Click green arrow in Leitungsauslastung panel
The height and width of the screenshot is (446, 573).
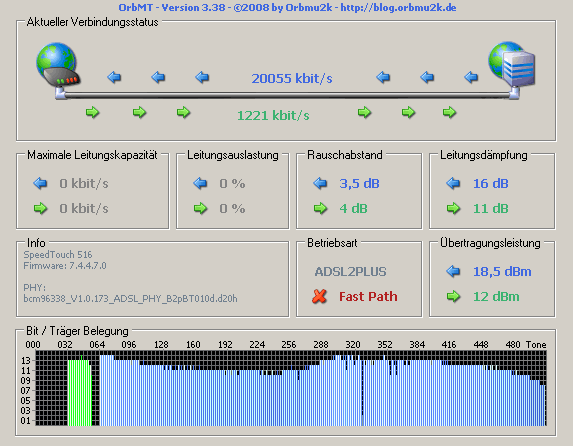200,208
